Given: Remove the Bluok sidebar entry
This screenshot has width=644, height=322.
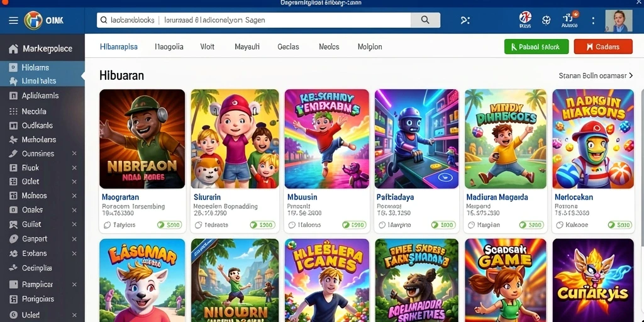Looking at the screenshot, I should pyautogui.click(x=74, y=167).
